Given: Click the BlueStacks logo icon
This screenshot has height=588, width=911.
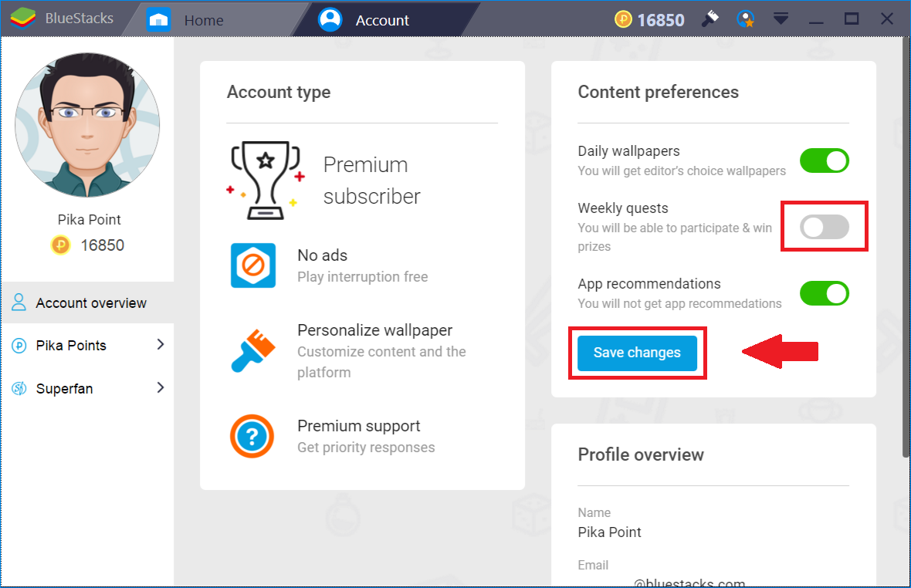Looking at the screenshot, I should (x=22, y=19).
